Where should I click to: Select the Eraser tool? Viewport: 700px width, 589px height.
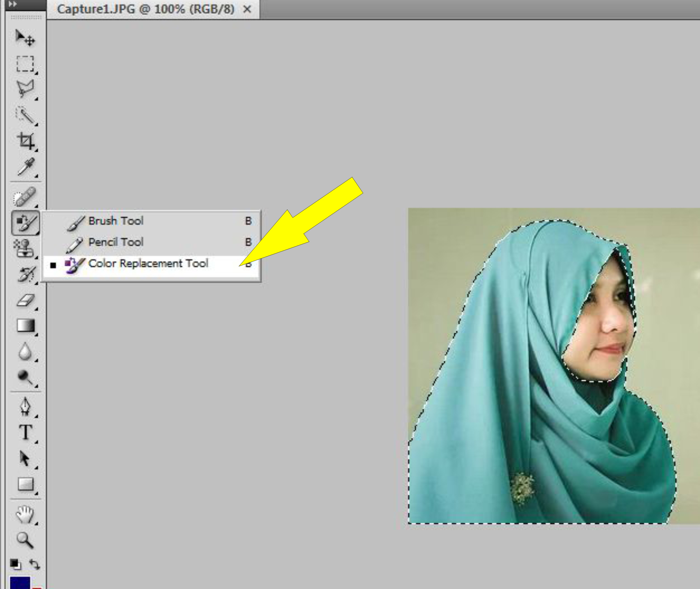pos(25,300)
